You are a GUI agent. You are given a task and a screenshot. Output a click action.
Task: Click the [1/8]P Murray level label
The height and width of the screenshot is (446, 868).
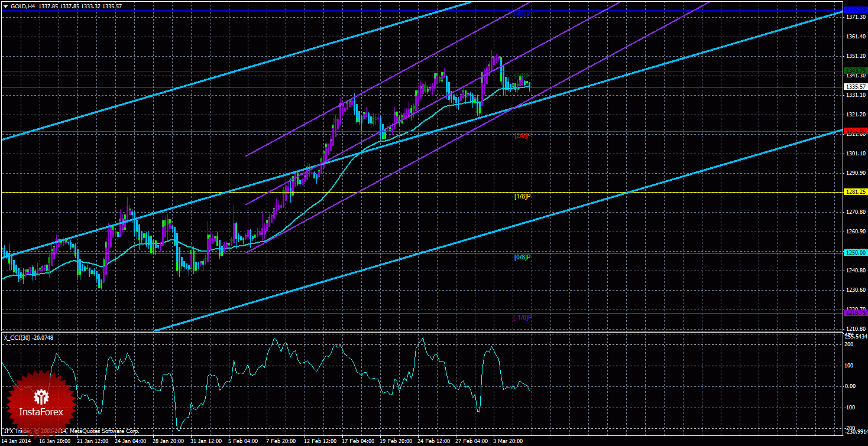pos(523,196)
